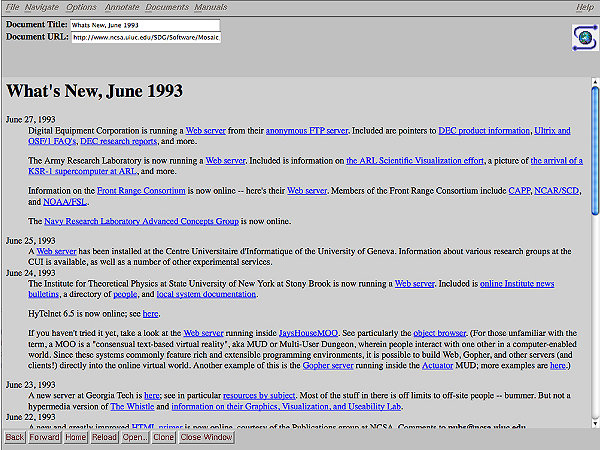
Task: Click the NCSA Mosaic globe icon
Action: [x=583, y=37]
